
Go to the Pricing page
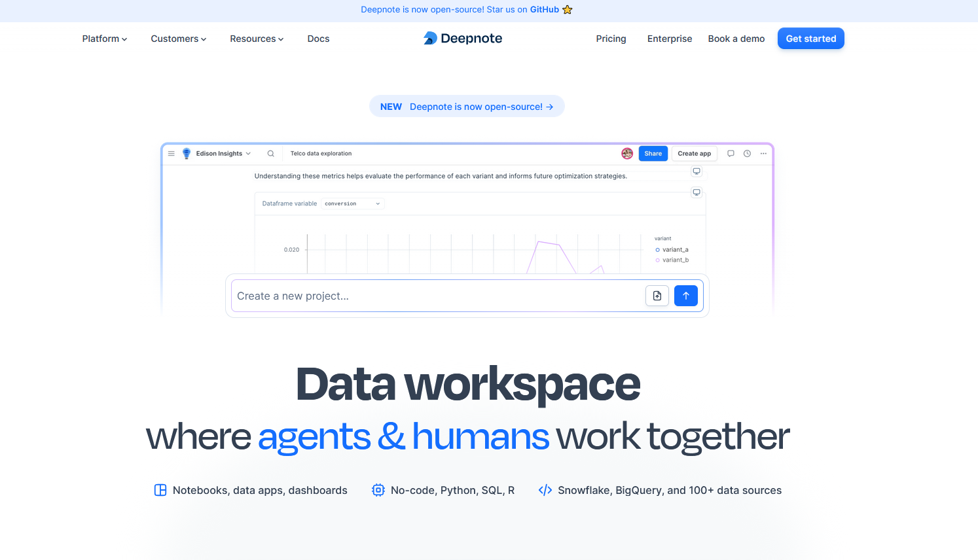611,39
